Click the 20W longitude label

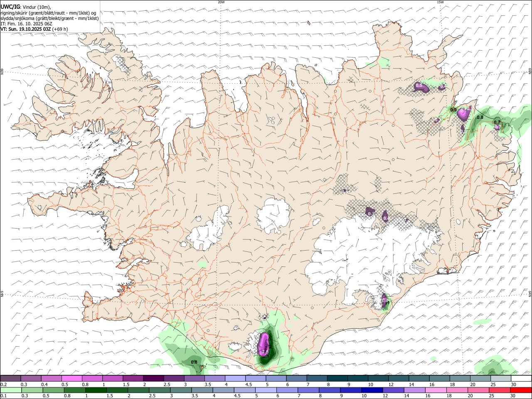tap(221, 2)
